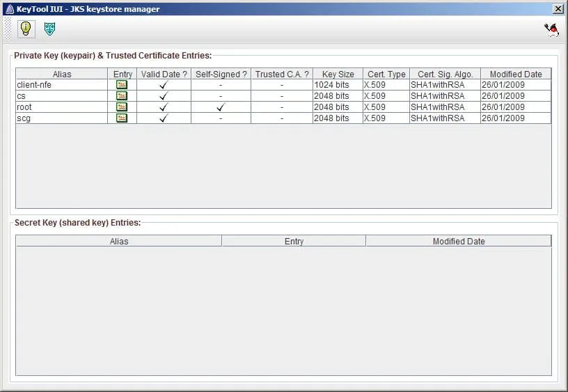The image size is (568, 392).
Task: Click 26/01/2009 date for cs
Action: pyautogui.click(x=516, y=96)
